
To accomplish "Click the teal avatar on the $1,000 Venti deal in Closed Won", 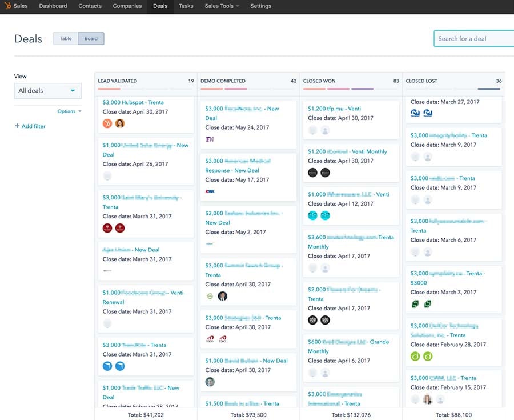I will (x=312, y=215).
